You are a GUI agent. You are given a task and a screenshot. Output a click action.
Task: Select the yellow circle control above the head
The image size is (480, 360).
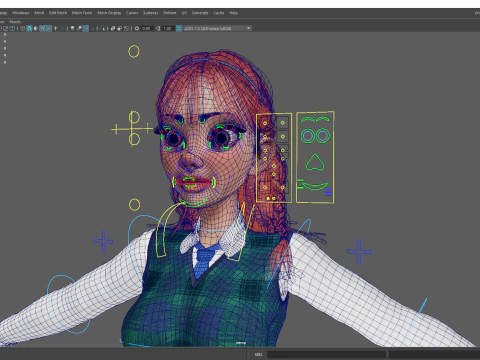(134, 51)
